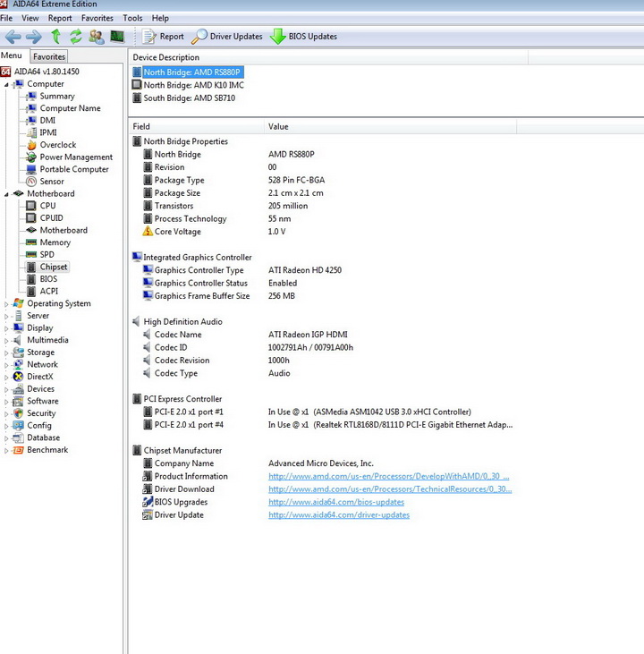The image size is (644, 654).
Task: Click the Config tree icon
Action: click(18, 426)
